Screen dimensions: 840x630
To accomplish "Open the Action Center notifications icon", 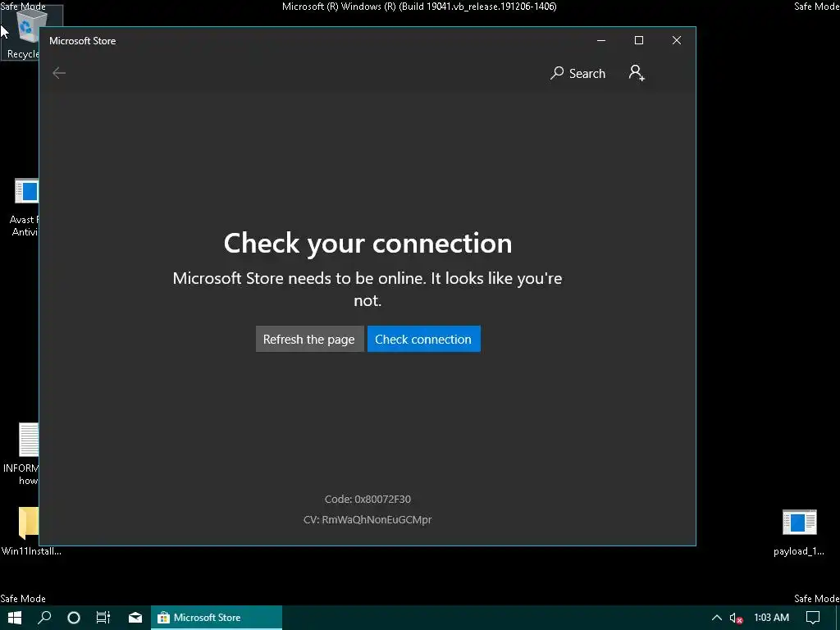I will coord(813,618).
